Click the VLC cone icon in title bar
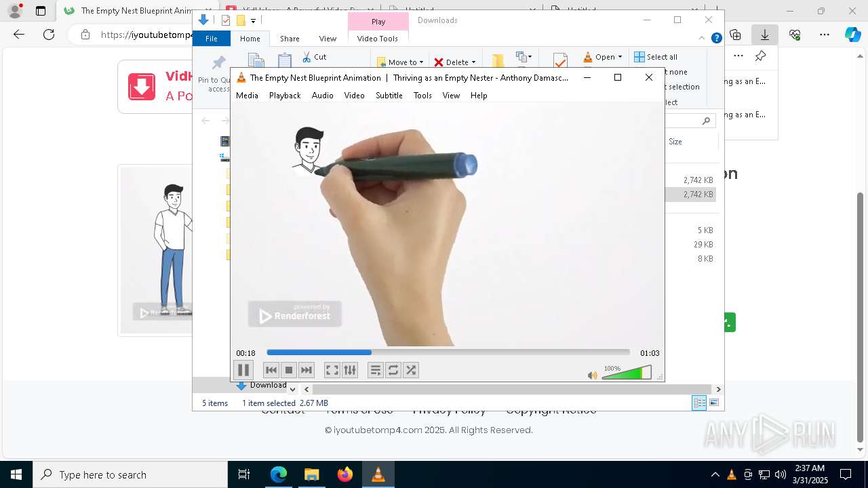The height and width of the screenshot is (488, 868). (241, 78)
